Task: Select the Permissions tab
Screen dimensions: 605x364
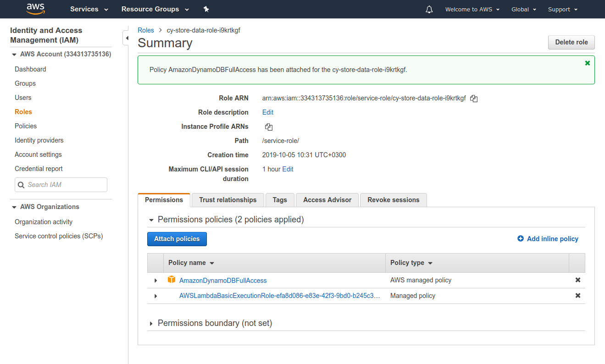Action: pos(164,200)
